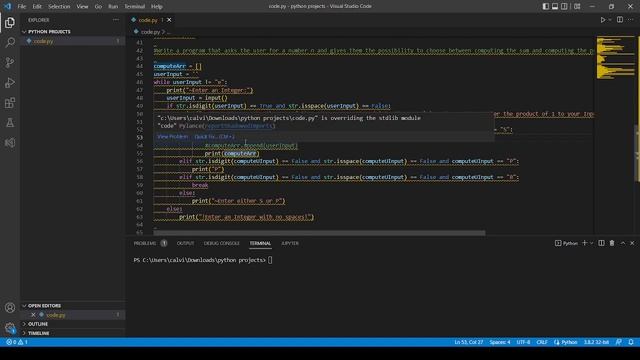This screenshot has height=360, width=640.
Task: Open notifications bell in status bar
Action: [631, 342]
